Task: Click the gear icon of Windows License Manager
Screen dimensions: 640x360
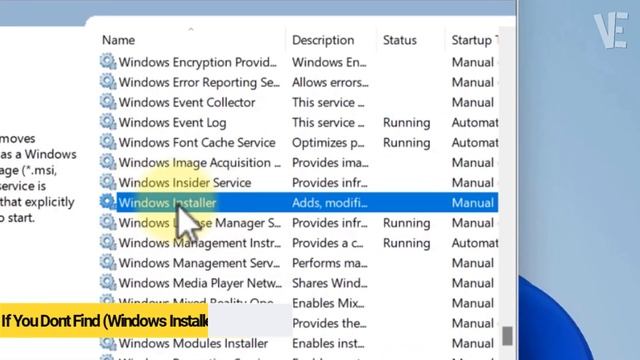Action: (108, 222)
